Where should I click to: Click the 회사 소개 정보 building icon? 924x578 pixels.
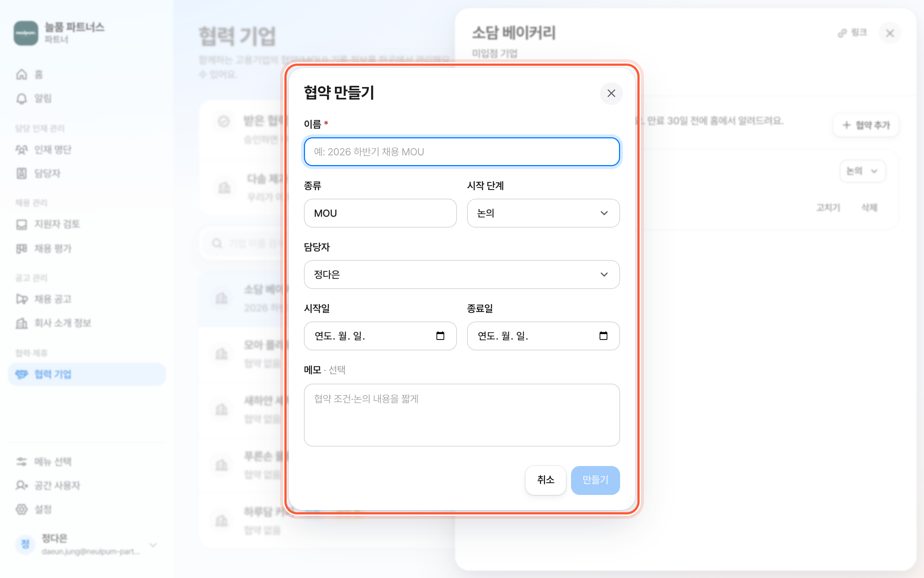click(x=22, y=323)
